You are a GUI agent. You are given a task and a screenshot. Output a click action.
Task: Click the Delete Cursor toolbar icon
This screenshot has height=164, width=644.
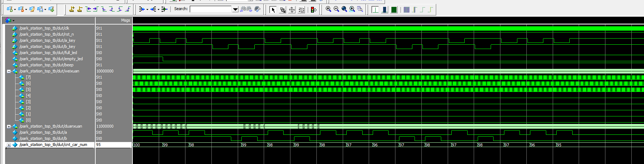[80, 9]
